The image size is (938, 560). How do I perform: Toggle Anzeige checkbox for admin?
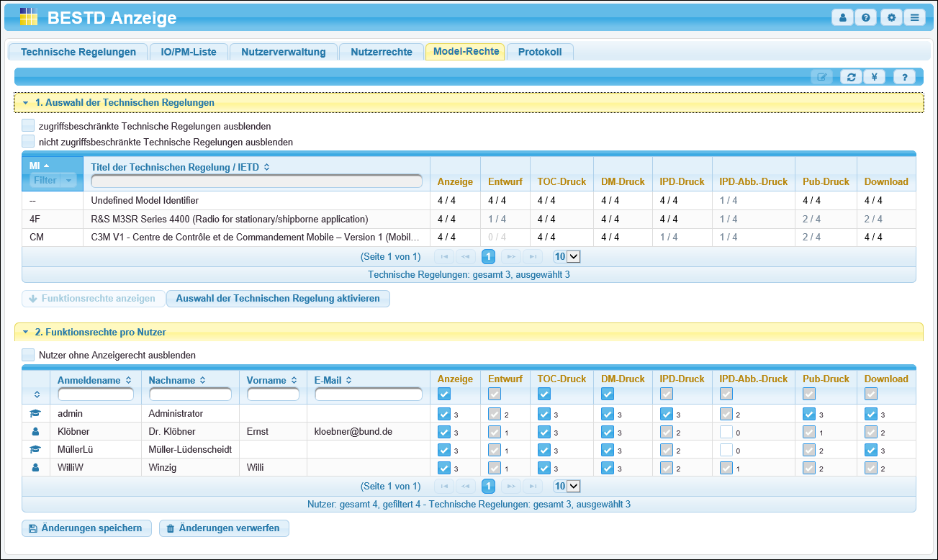(x=444, y=414)
